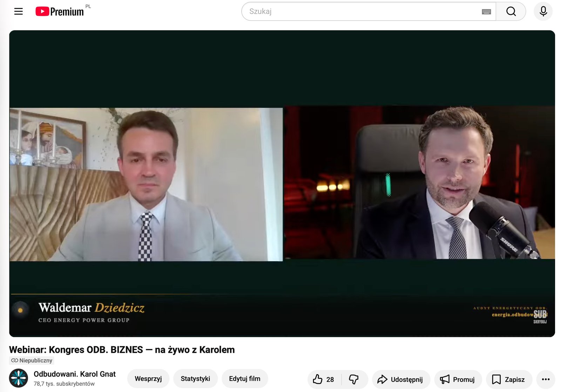Screen dimensions: 561x392
Task: Click the video title Webinar: Kongres ODB. BIZNES
Action: 122,350
